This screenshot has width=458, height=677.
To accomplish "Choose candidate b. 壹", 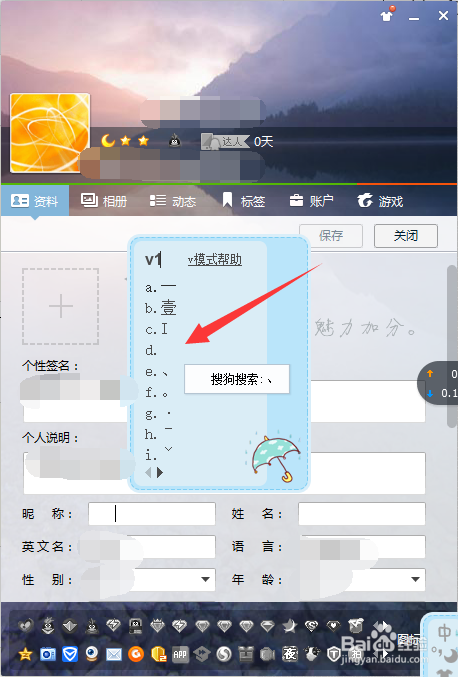I will pyautogui.click(x=161, y=308).
